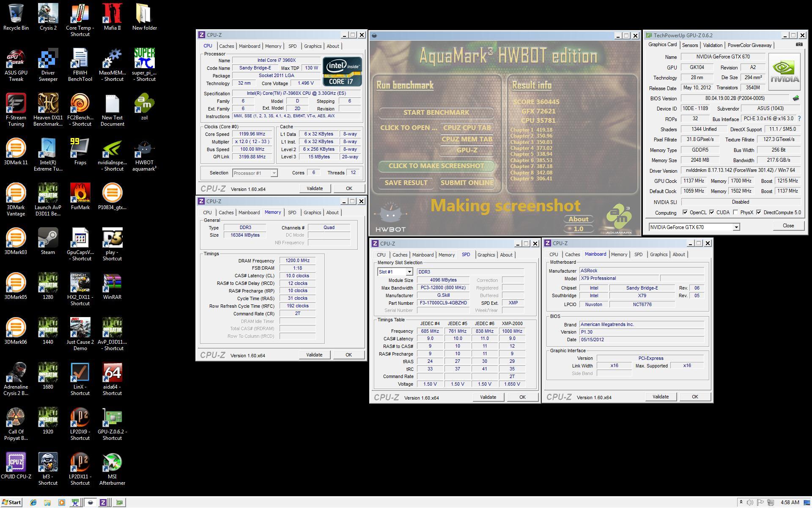Click the Start button
Screen dimensions: 812x508
coord(11,502)
